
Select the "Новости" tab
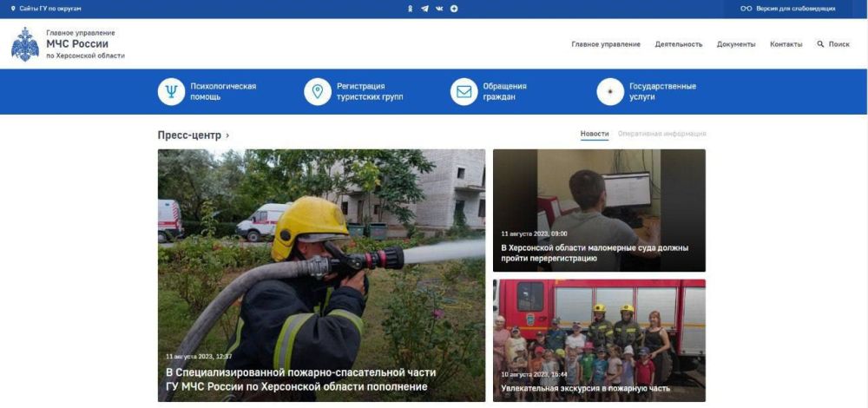click(595, 134)
